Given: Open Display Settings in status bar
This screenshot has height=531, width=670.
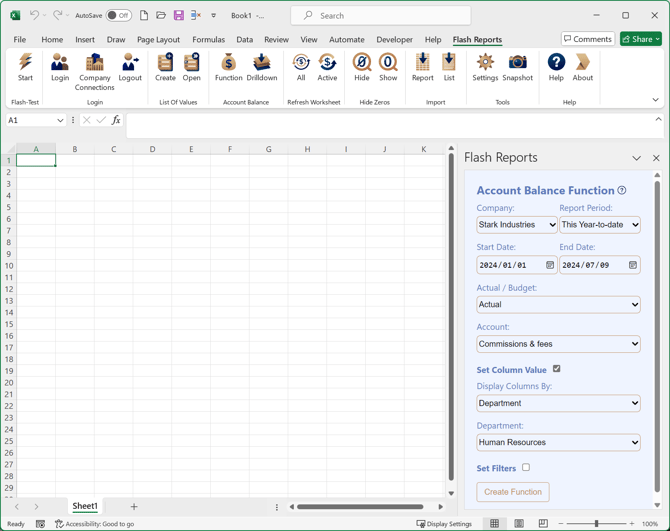Looking at the screenshot, I should tap(444, 524).
